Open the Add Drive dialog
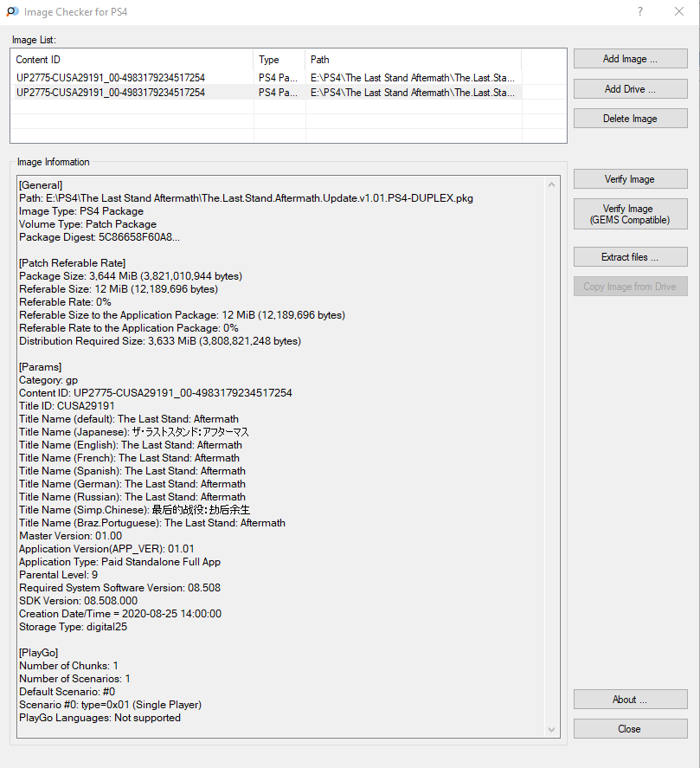 coord(631,89)
